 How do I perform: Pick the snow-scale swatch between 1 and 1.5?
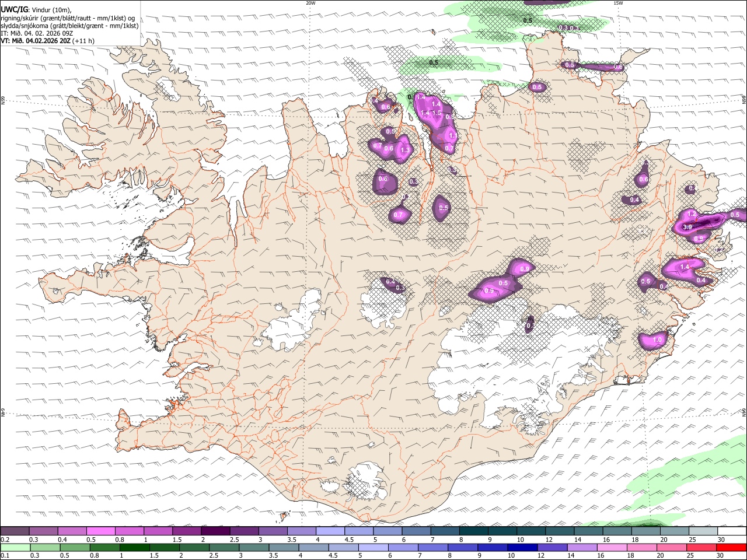coord(158,531)
